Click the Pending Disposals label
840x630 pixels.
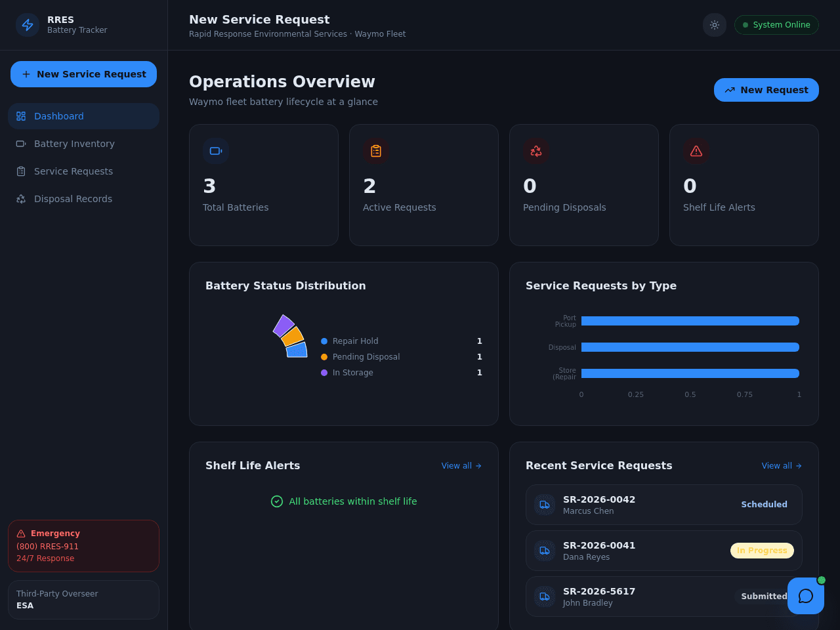[564, 207]
